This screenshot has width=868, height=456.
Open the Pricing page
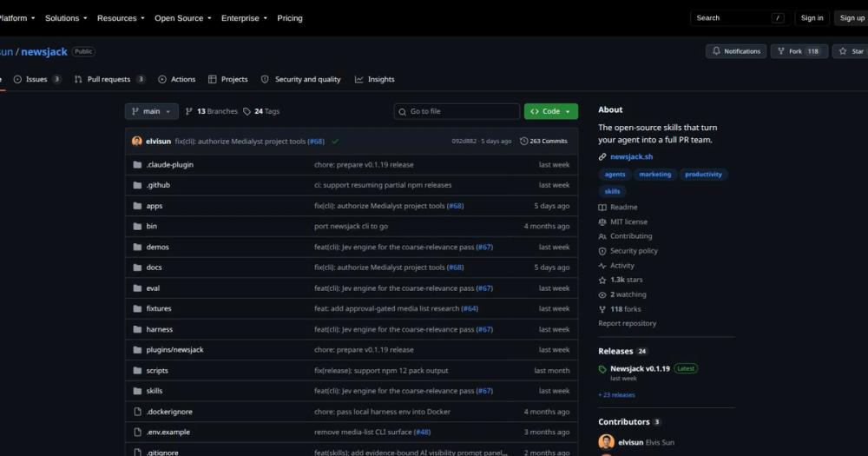(290, 18)
